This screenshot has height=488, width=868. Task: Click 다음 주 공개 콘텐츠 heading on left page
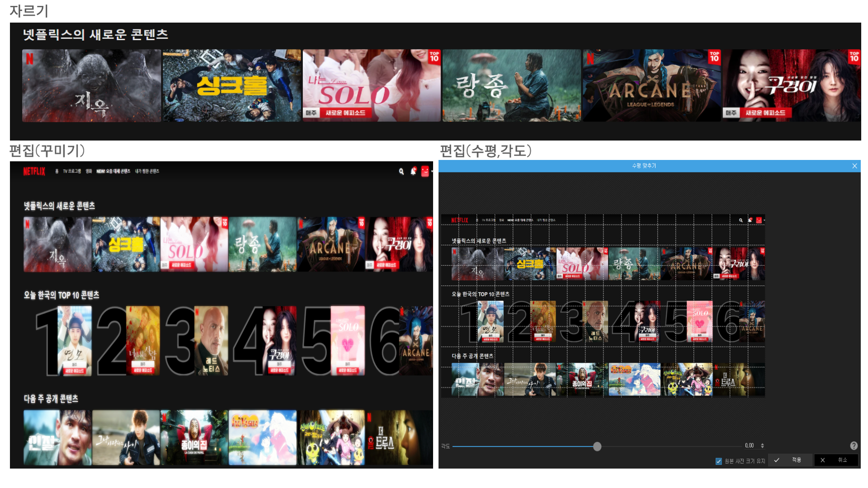pyautogui.click(x=51, y=399)
